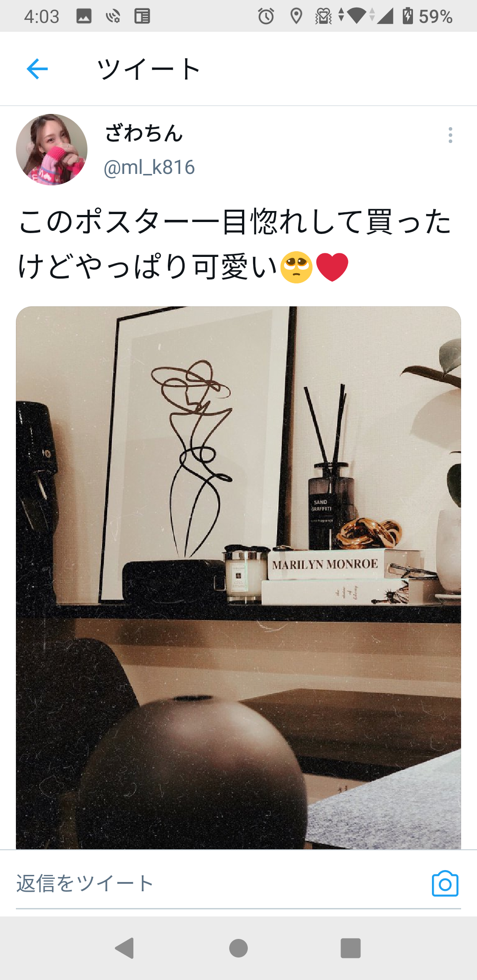
Task: Tap the Wi-Fi signal status icon
Action: (356, 16)
